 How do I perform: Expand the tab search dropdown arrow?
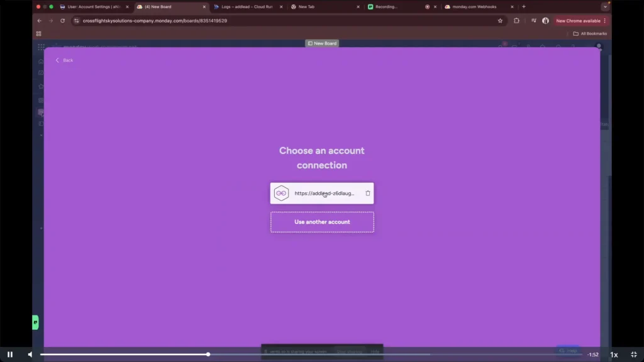click(x=605, y=7)
